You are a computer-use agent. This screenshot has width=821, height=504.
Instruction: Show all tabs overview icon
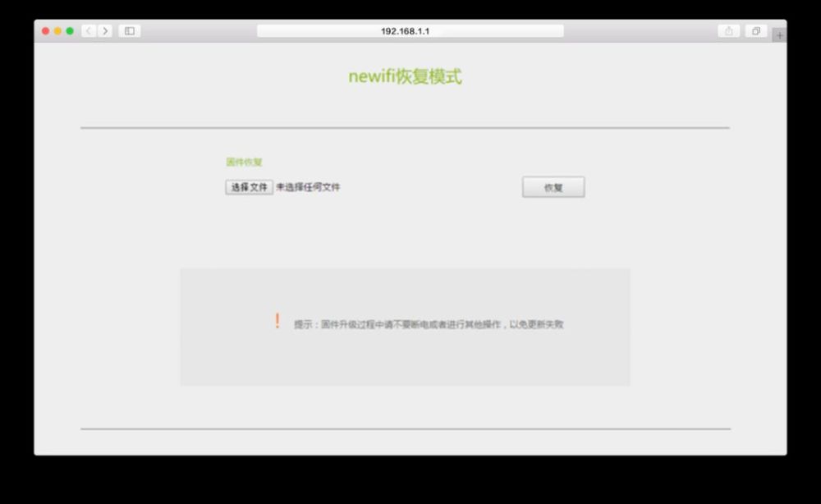pos(756,31)
